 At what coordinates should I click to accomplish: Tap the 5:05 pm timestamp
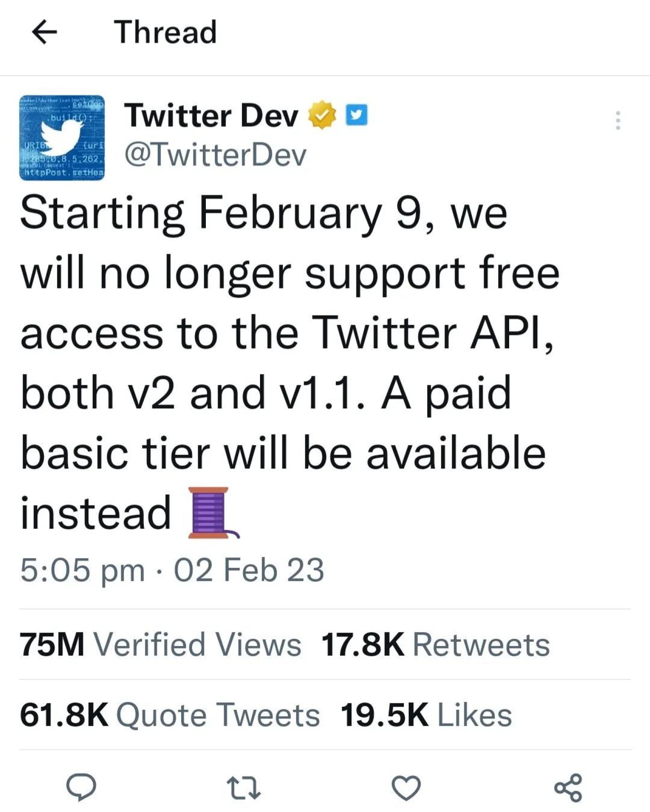pos(82,570)
